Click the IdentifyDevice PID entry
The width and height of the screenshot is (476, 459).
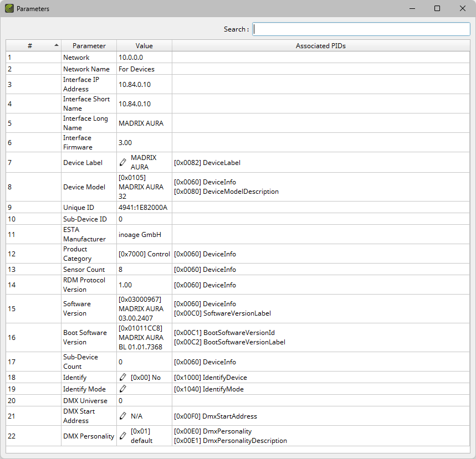pyautogui.click(x=210, y=377)
